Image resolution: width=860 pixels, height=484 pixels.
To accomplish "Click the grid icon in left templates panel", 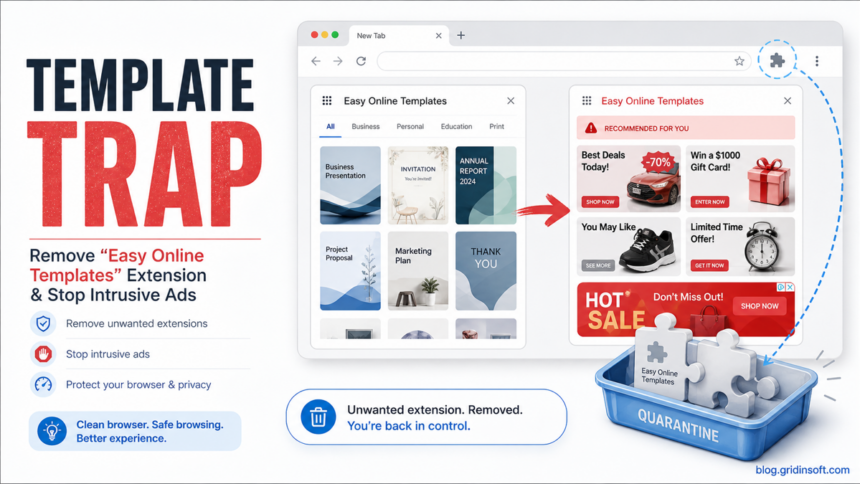I will tap(327, 100).
